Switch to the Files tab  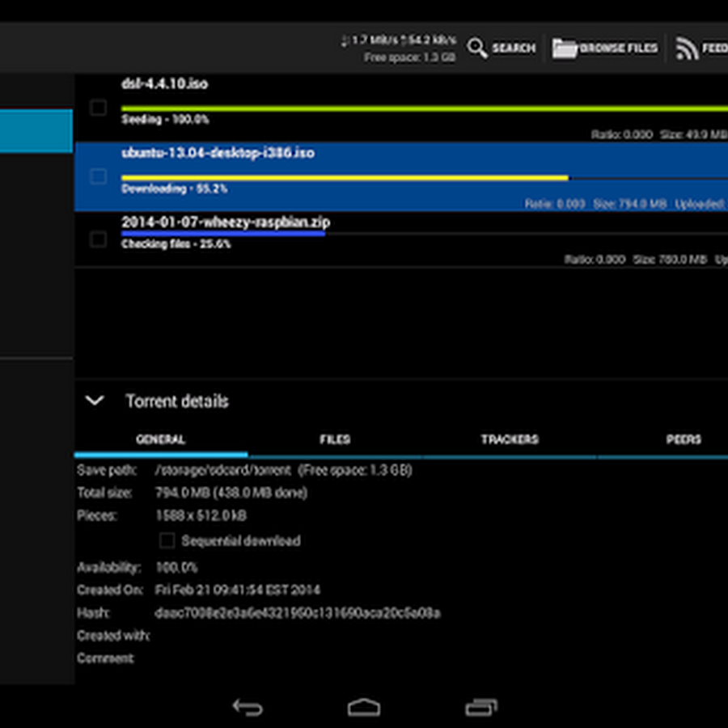[x=335, y=439]
